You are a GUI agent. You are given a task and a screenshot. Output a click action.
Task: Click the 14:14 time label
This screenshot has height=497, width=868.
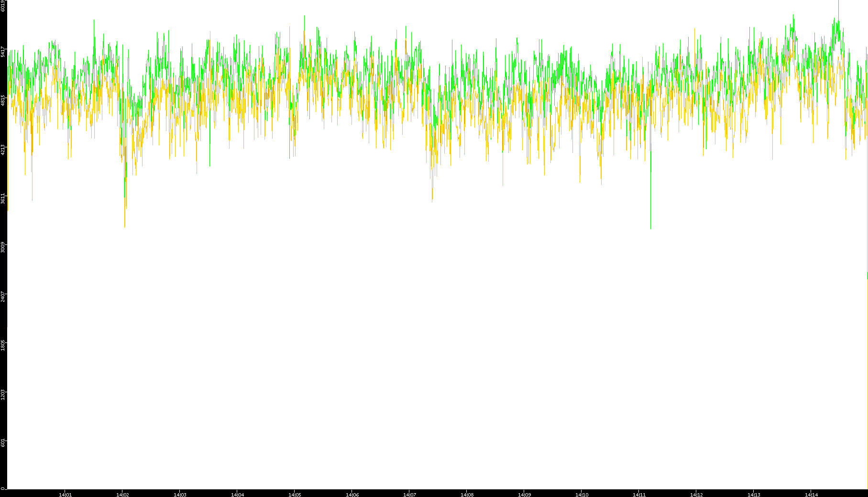811,494
